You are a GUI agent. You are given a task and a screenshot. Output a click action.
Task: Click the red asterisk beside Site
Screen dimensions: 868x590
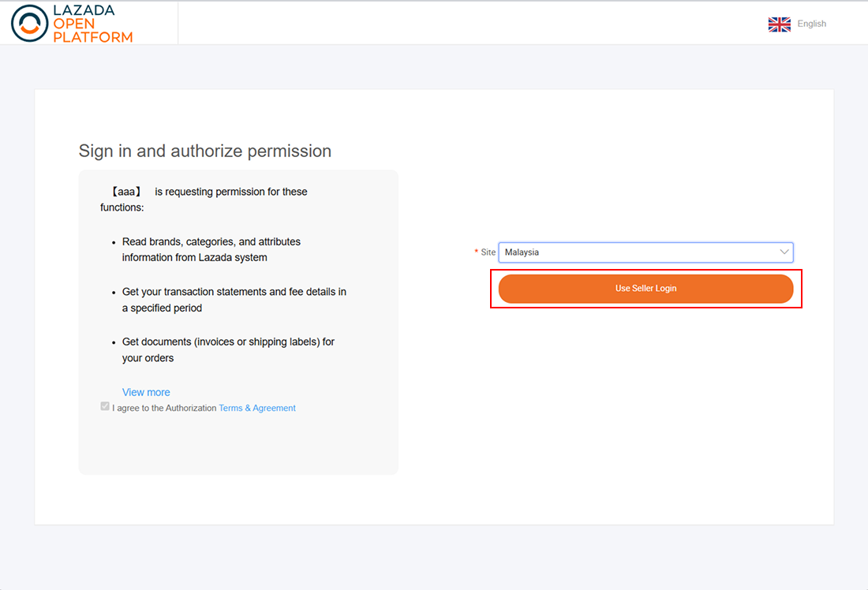pos(475,252)
